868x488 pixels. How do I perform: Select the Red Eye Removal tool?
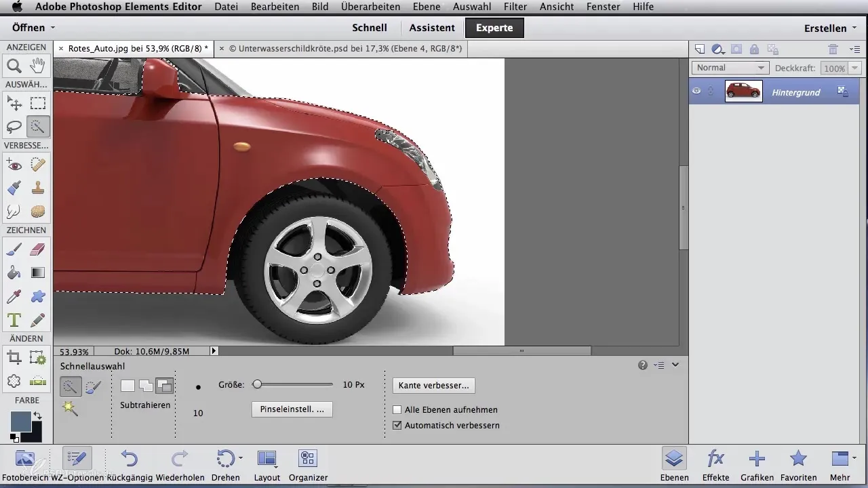14,164
